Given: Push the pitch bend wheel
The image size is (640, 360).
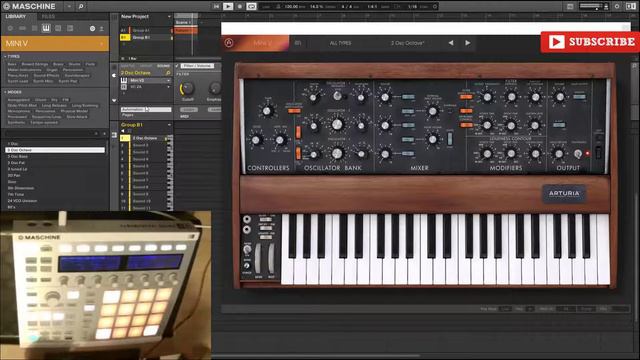Looking at the screenshot, I should (x=258, y=258).
